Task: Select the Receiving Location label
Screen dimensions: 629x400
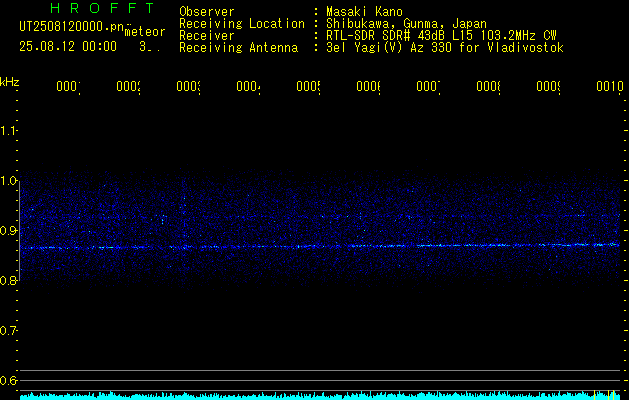Action: (x=242, y=24)
